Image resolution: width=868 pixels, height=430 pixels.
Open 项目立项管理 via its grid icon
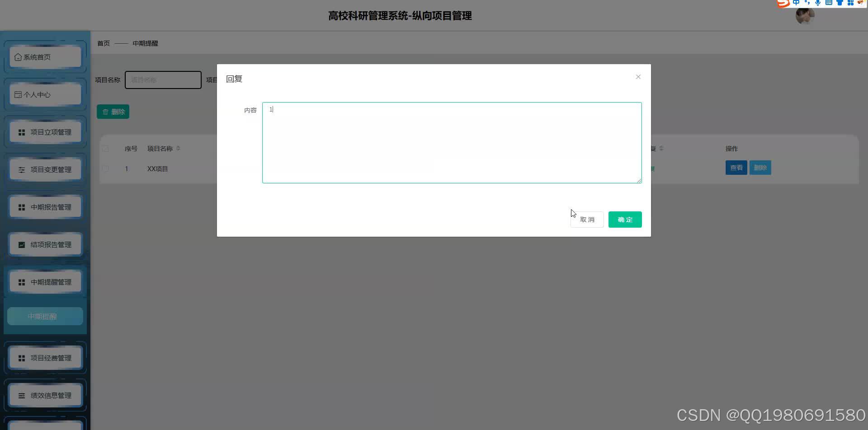21,132
